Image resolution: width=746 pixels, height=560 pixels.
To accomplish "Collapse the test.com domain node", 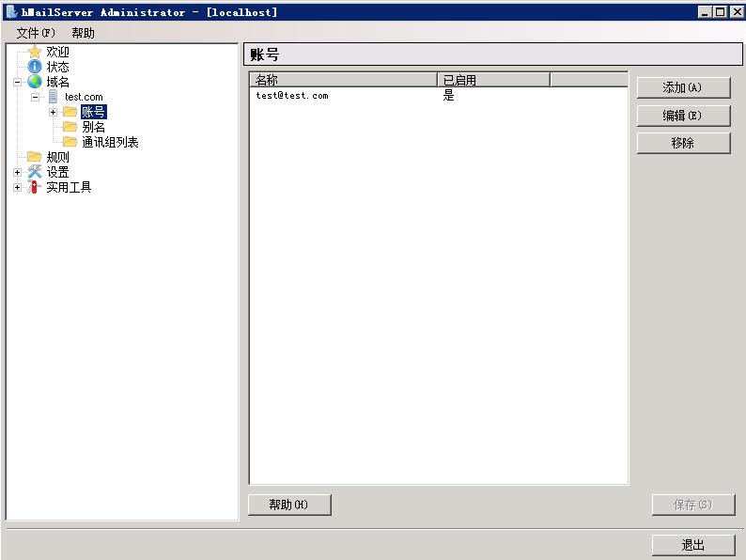I will pyautogui.click(x=35, y=97).
